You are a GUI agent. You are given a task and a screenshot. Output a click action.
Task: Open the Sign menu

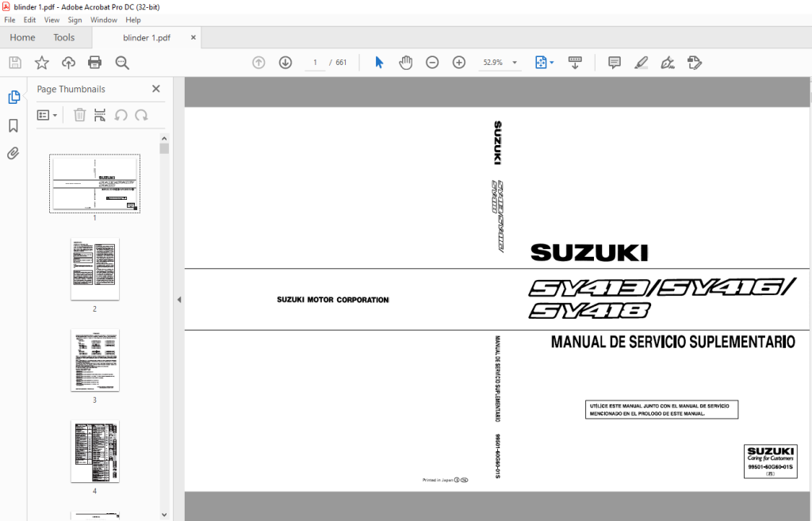point(75,20)
